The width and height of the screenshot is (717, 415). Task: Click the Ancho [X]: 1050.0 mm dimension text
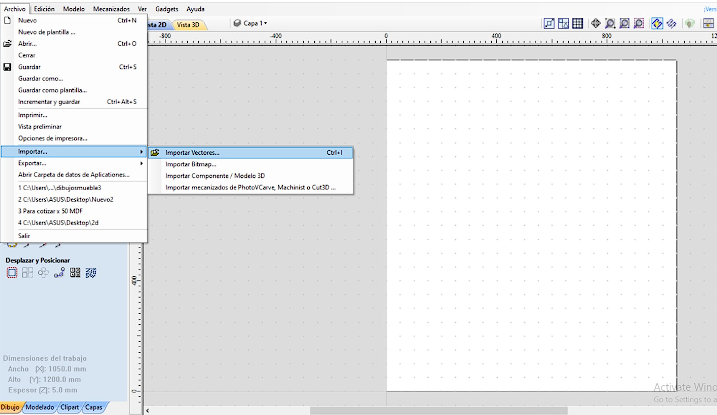(47, 369)
